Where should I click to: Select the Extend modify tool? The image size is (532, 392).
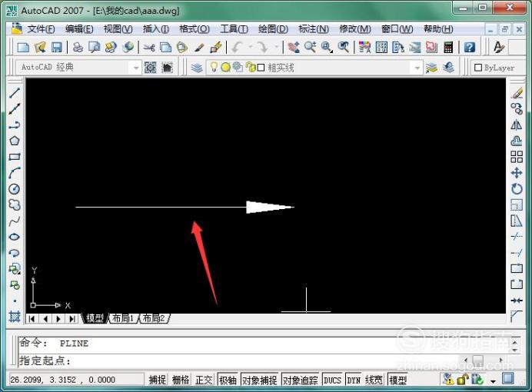pyautogui.click(x=517, y=253)
